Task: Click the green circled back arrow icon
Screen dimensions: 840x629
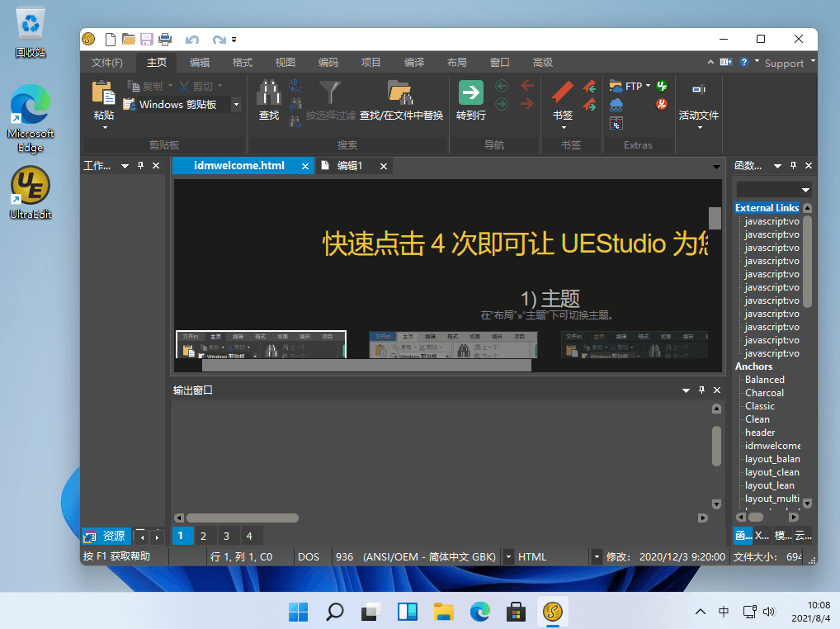Action: pyautogui.click(x=502, y=86)
